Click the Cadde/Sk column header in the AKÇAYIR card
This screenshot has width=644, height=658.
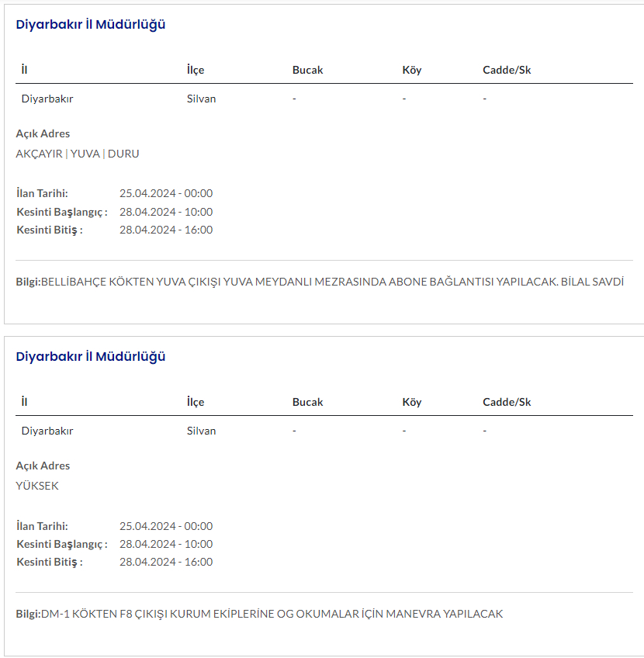click(x=507, y=70)
